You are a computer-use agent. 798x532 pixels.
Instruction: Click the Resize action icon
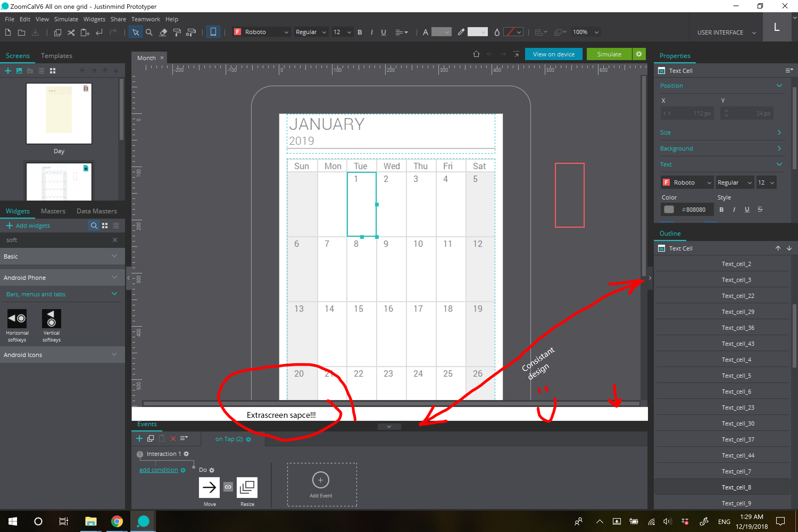pyautogui.click(x=247, y=488)
